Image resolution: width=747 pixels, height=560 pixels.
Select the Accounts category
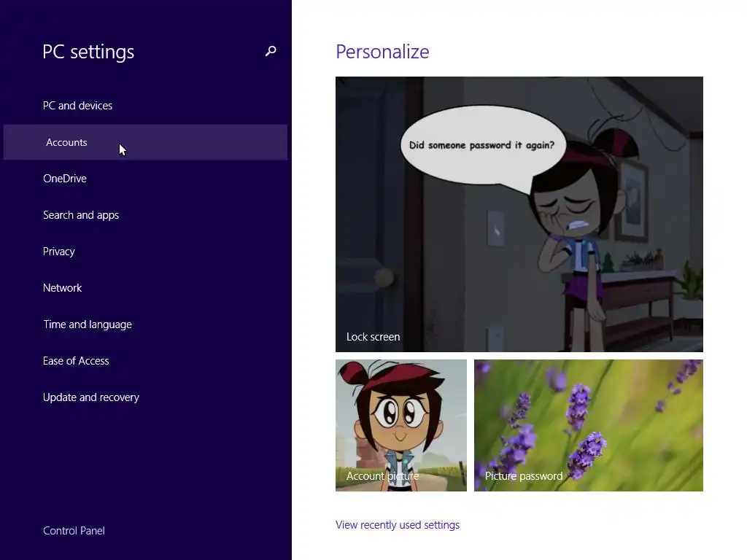(145, 142)
